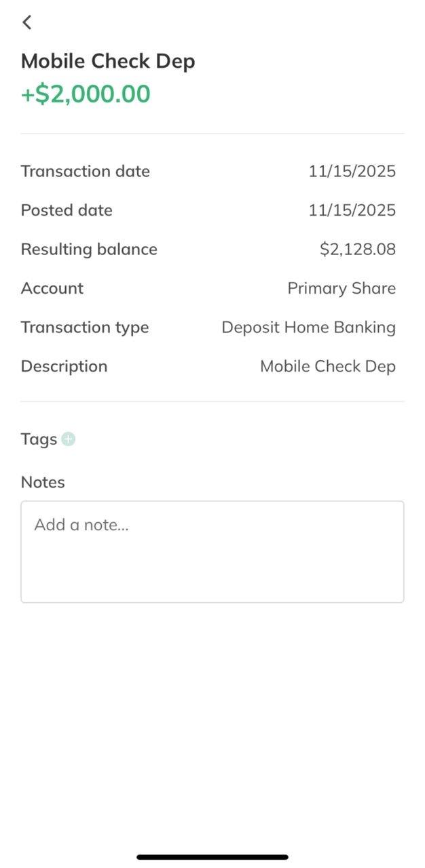Tap the Primary Share account value
The image size is (425, 868).
[341, 288]
